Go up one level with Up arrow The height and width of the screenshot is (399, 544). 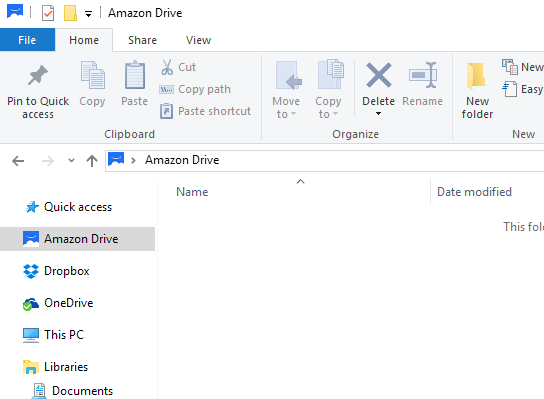pos(92,161)
